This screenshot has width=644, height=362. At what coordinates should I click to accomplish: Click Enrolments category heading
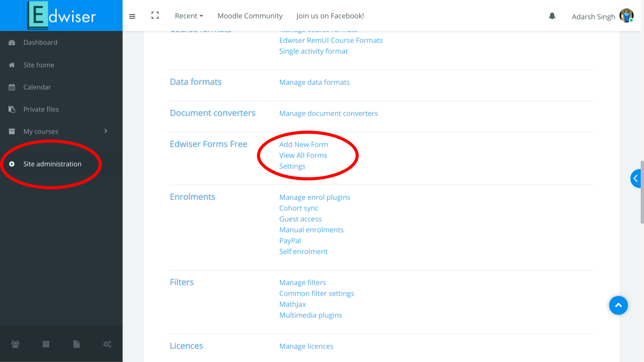(x=192, y=197)
